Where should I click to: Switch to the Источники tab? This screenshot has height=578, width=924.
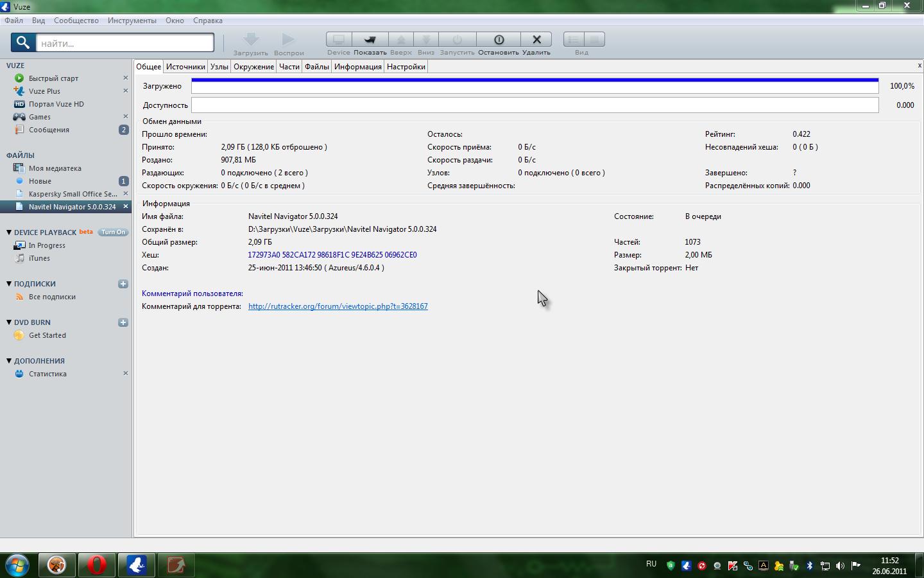[185, 67]
